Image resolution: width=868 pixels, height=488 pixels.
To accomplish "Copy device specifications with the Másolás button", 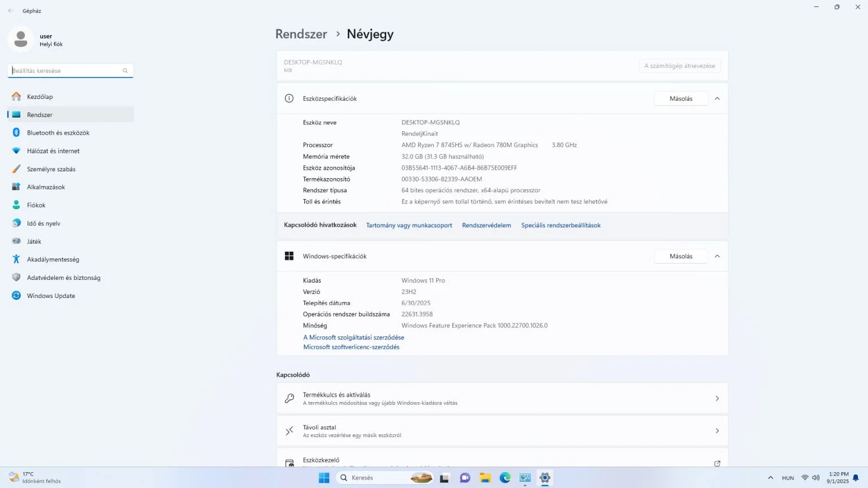I will point(681,98).
